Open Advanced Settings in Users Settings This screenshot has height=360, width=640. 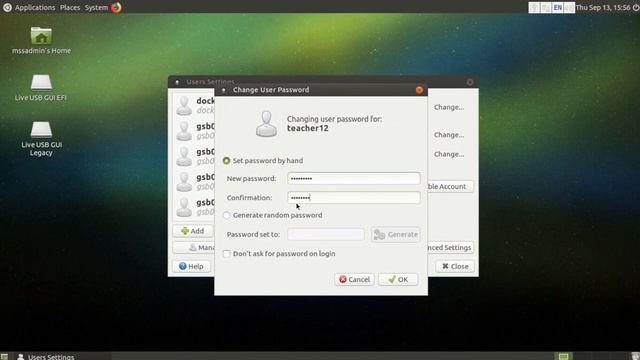click(451, 248)
